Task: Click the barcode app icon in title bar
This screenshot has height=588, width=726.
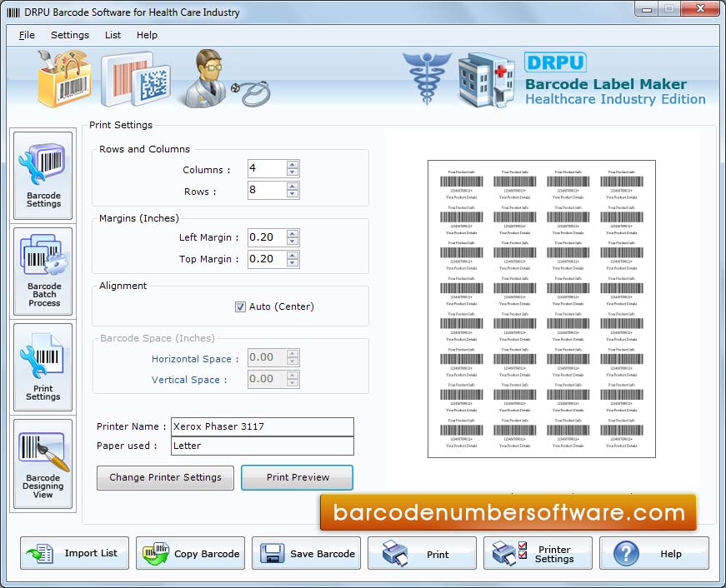Action: click(13, 12)
